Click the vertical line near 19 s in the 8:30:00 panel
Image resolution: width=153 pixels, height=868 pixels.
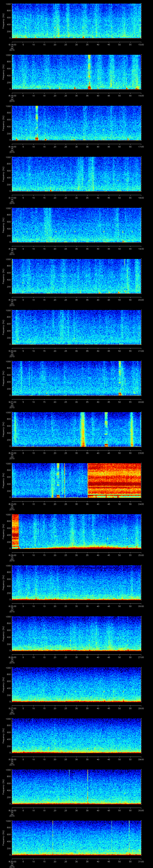pos(53,838)
